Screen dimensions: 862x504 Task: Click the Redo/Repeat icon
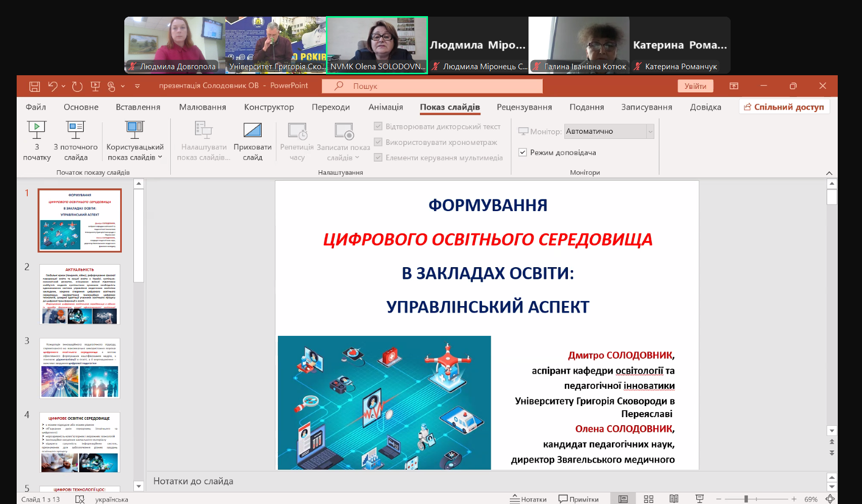[77, 86]
